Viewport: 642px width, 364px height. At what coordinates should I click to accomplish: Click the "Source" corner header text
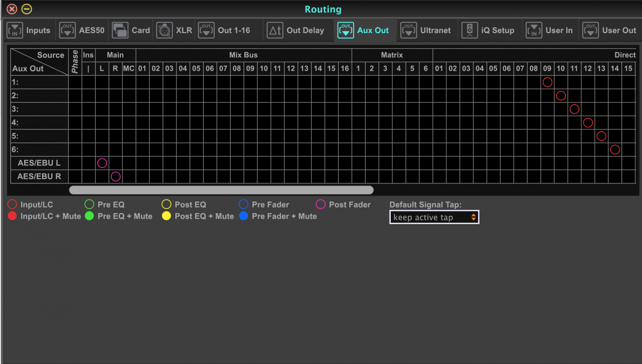(x=51, y=55)
